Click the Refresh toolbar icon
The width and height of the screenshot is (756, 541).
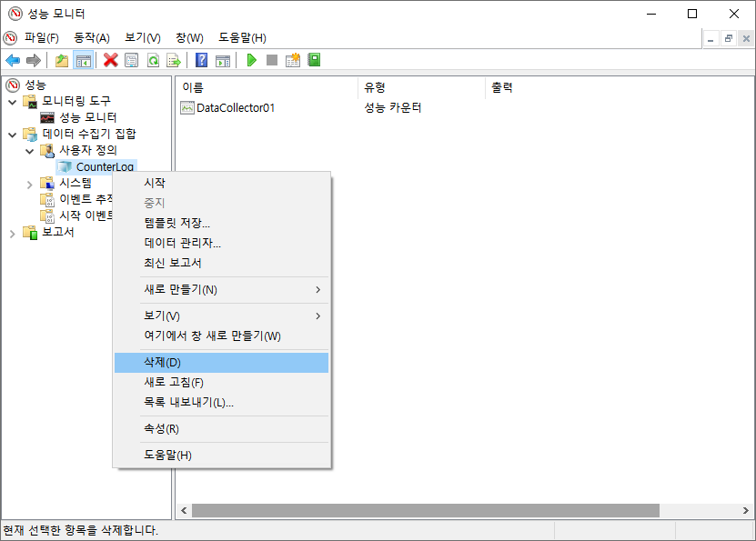tap(153, 60)
